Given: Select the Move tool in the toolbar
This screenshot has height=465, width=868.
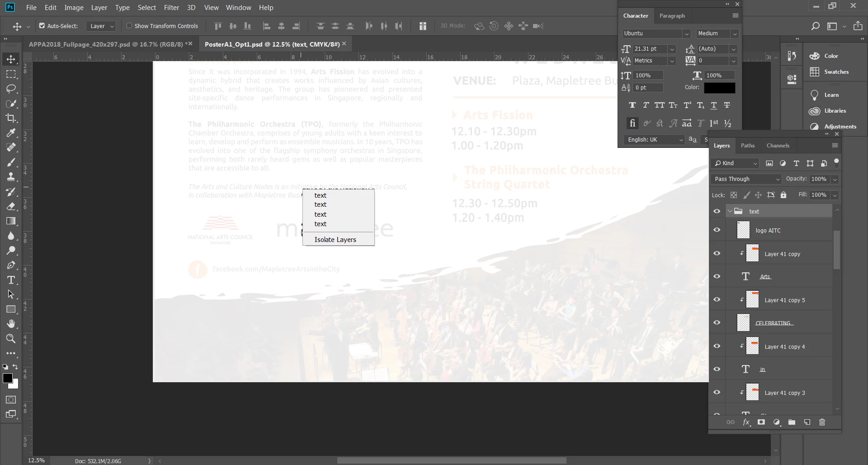Looking at the screenshot, I should click(x=11, y=59).
